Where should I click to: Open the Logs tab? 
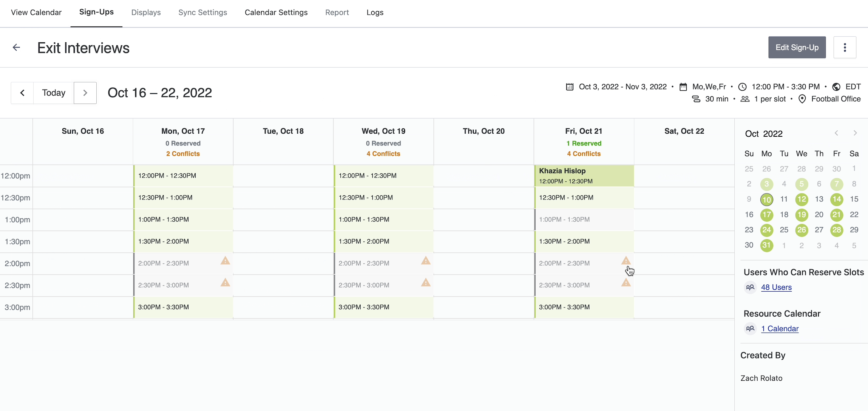click(x=375, y=12)
